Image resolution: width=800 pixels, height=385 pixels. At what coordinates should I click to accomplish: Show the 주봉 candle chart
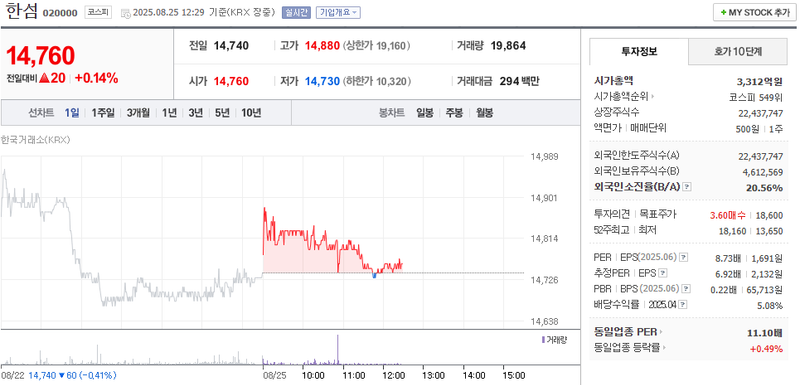(x=454, y=113)
